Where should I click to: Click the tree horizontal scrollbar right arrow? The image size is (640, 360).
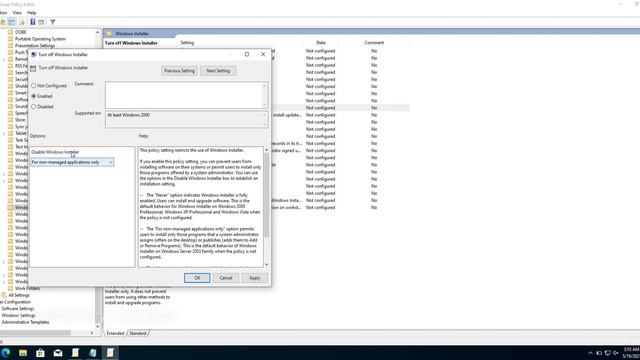point(92,333)
